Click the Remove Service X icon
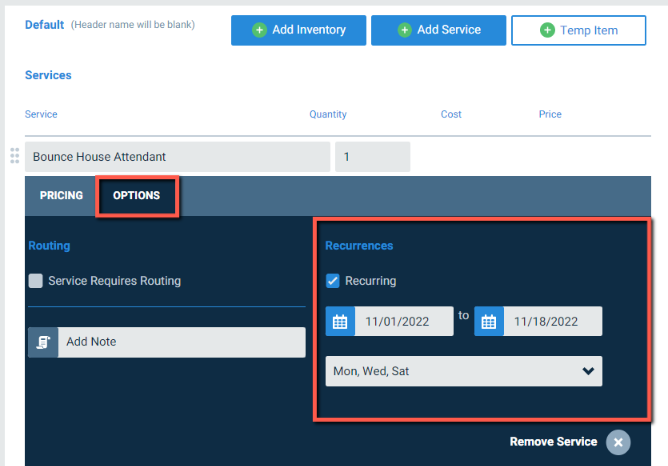The image size is (668, 466). pos(618,442)
